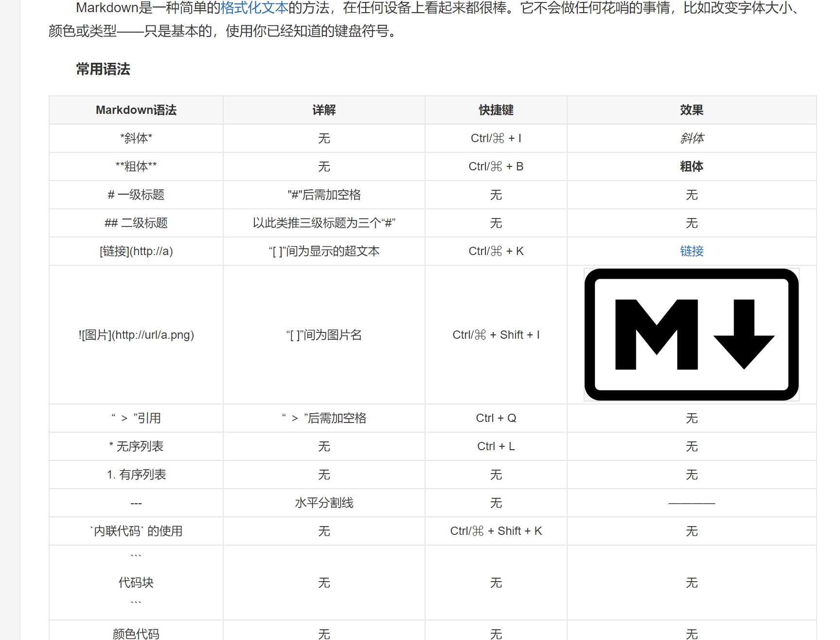Click the horizontal rule effect cell
840x640 pixels.
coord(692,503)
